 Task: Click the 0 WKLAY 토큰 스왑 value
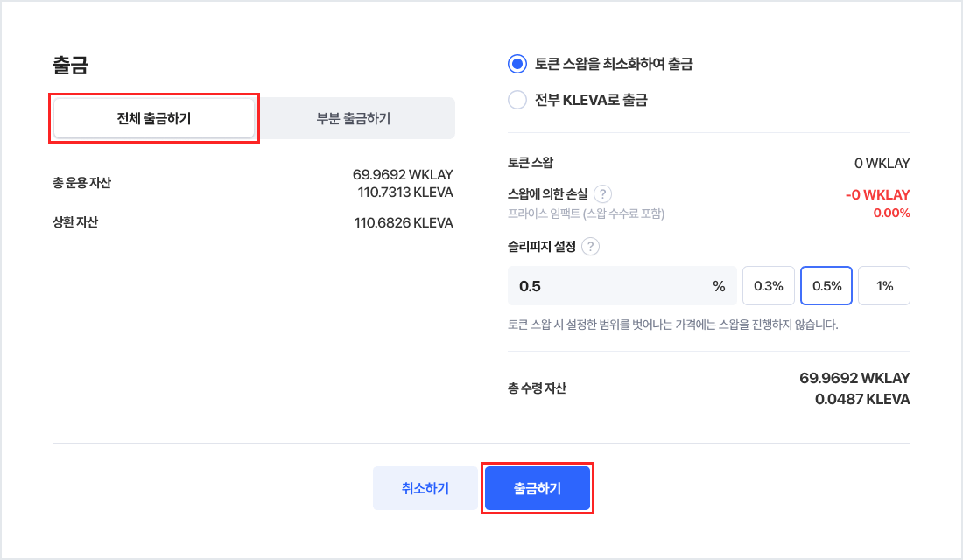click(x=882, y=163)
